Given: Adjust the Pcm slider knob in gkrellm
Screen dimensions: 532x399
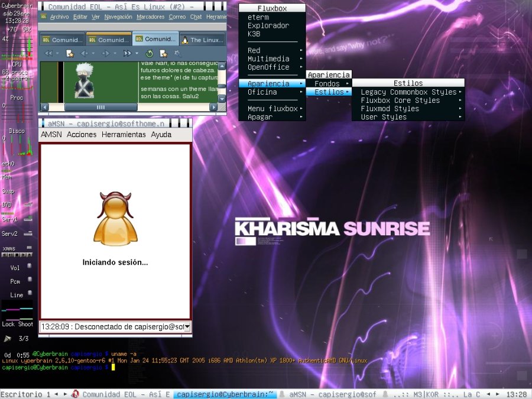Looking at the screenshot, I should [x=30, y=279].
